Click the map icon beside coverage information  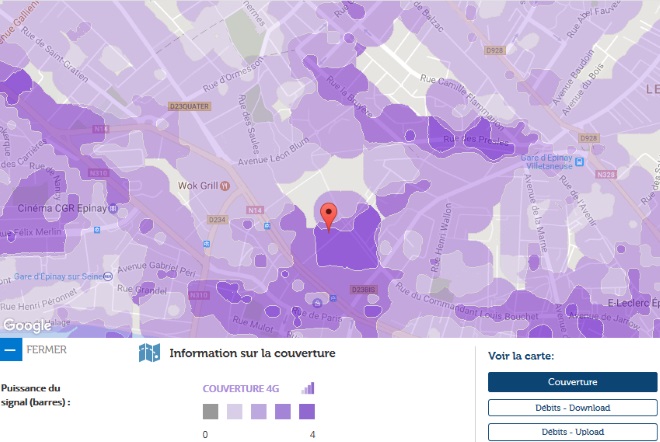point(149,353)
